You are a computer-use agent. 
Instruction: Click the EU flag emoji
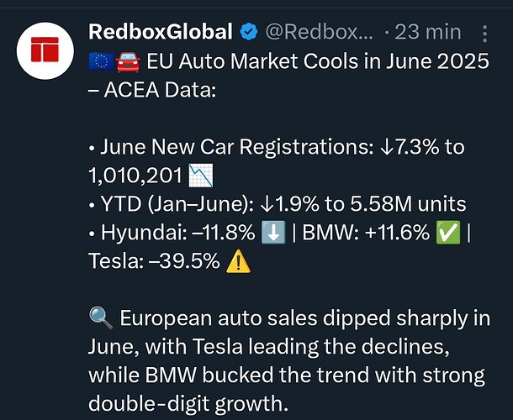(102, 62)
